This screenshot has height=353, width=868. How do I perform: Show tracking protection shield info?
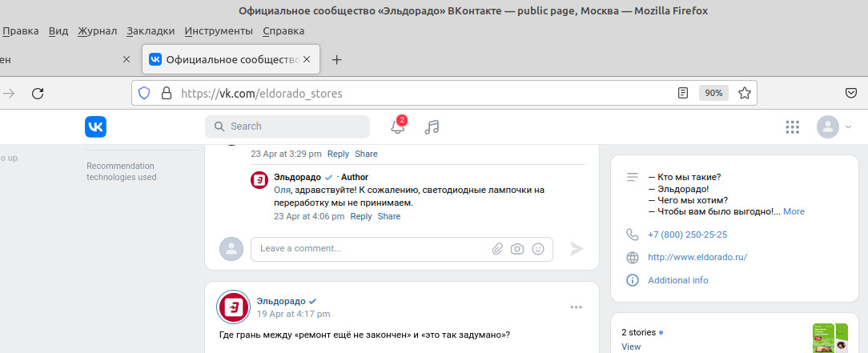(144, 94)
